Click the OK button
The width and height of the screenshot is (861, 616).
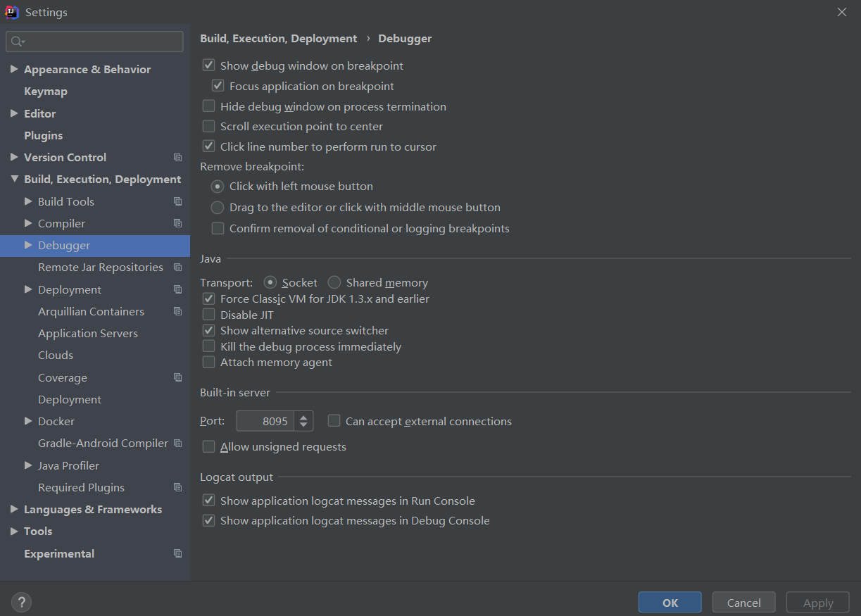(x=669, y=602)
